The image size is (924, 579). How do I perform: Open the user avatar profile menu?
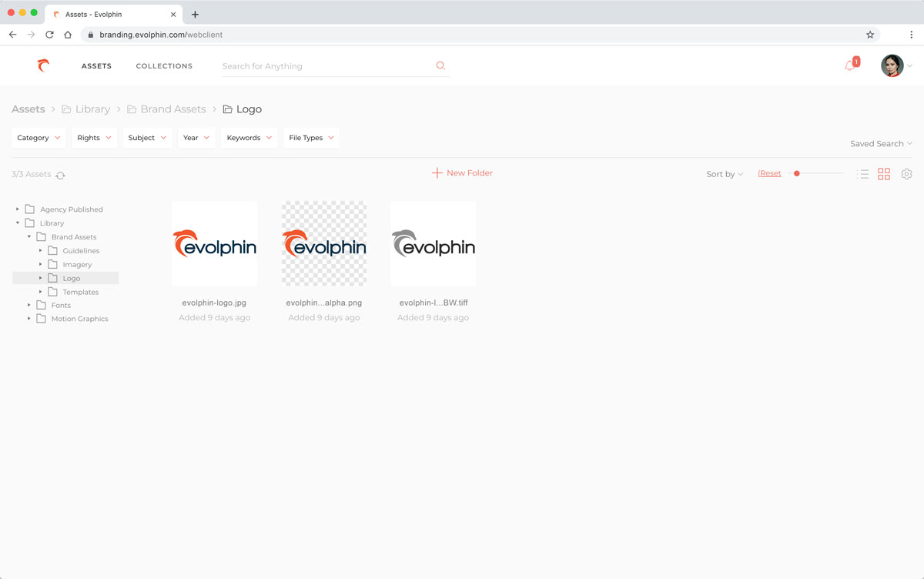point(892,65)
